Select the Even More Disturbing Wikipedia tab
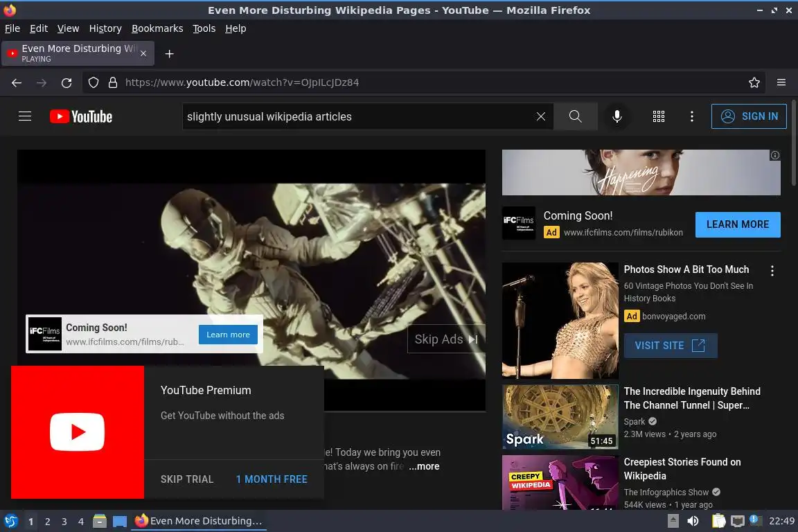Image resolution: width=798 pixels, height=532 pixels. [x=78, y=53]
